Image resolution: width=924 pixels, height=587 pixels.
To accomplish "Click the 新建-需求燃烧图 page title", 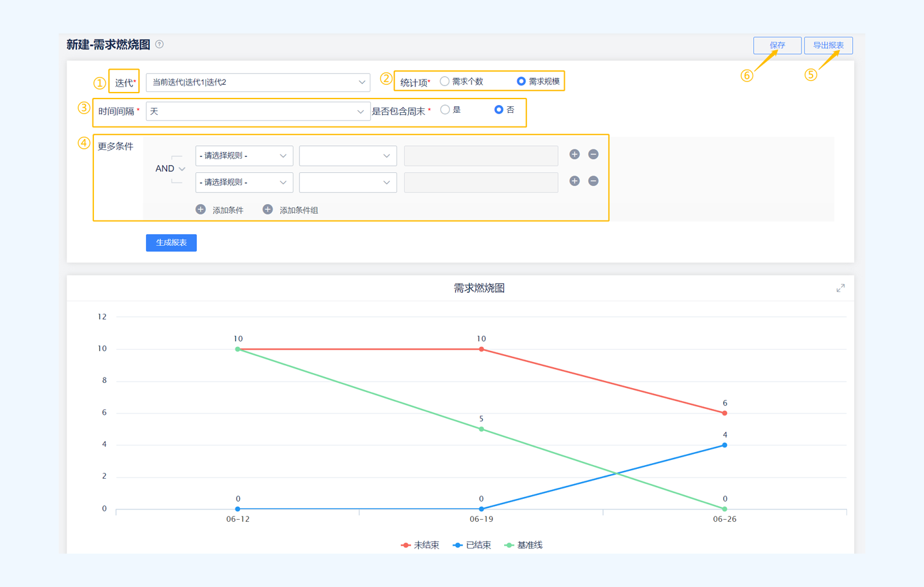I will click(x=108, y=44).
